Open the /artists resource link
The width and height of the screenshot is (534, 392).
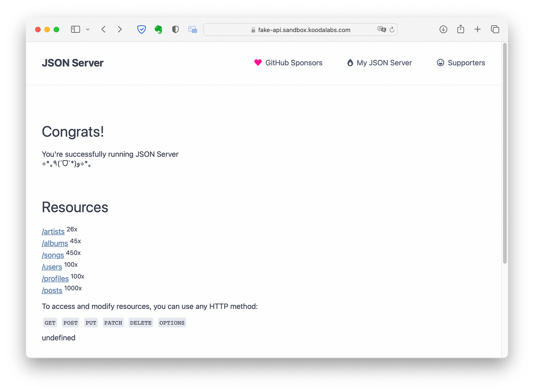click(53, 231)
